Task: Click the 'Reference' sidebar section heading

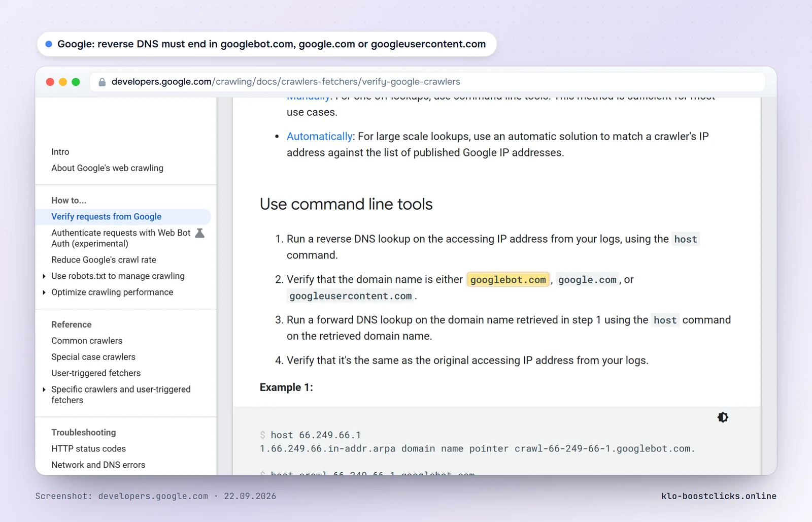Action: [x=72, y=324]
